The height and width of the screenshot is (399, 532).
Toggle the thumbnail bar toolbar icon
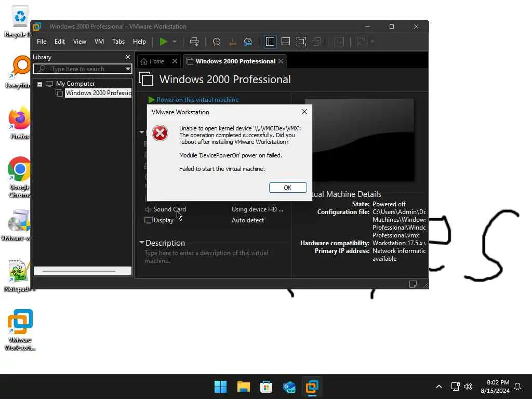[286, 42]
